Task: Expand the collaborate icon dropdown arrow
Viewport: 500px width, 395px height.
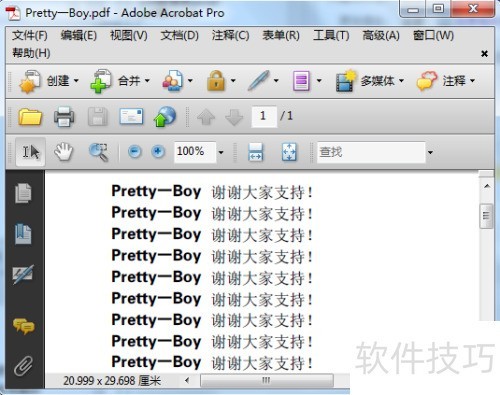Action: [x=190, y=81]
